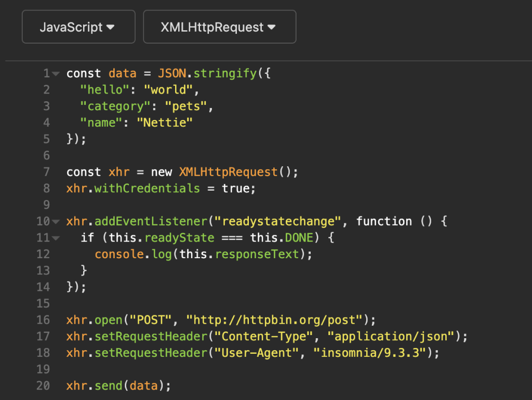The height and width of the screenshot is (400, 532).
Task: Collapse the code fold at line 1
Action: click(x=56, y=74)
